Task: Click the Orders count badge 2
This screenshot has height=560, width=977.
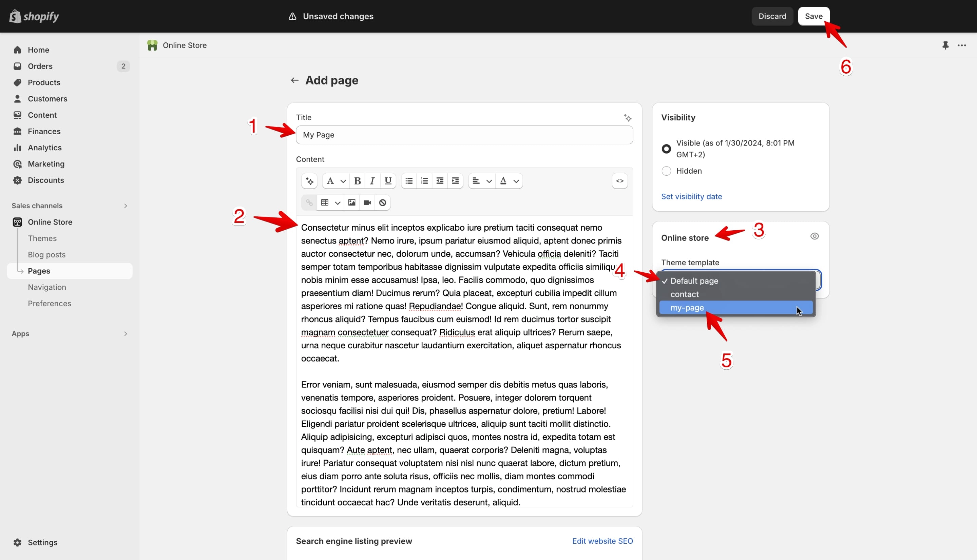Action: (123, 66)
